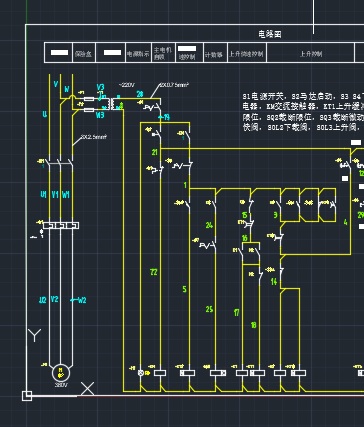
Task: Click the cyan wire number 28
Action: point(140,94)
